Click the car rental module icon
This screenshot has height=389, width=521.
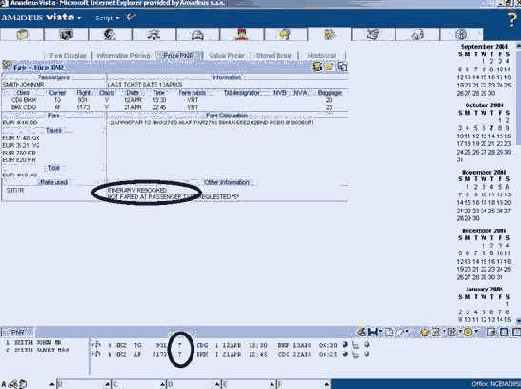(x=197, y=35)
